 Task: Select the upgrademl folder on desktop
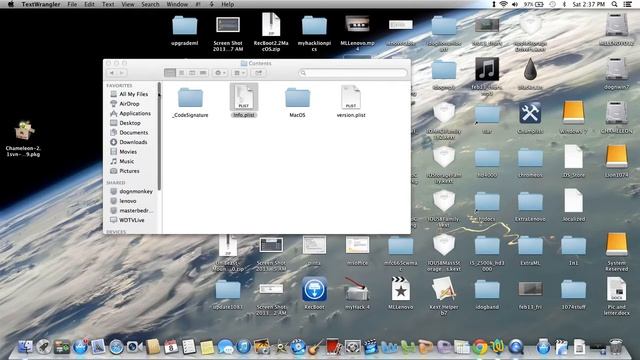tap(184, 31)
